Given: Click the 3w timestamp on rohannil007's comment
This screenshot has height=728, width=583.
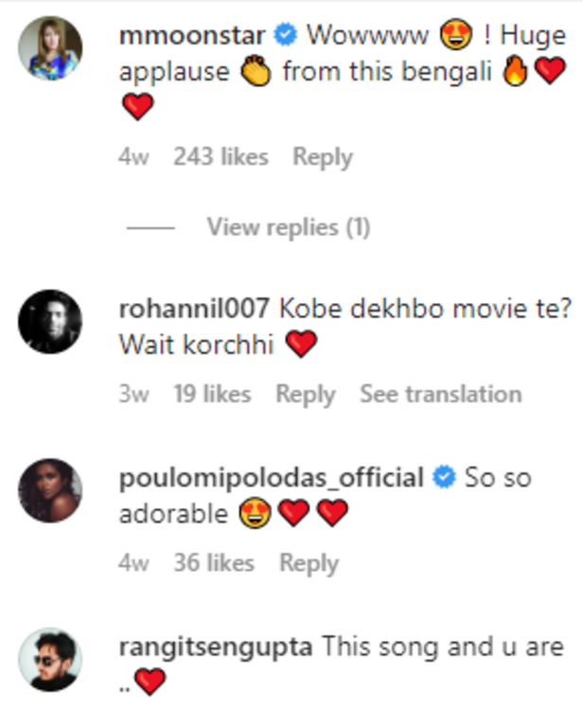Looking at the screenshot, I should pos(133,394).
